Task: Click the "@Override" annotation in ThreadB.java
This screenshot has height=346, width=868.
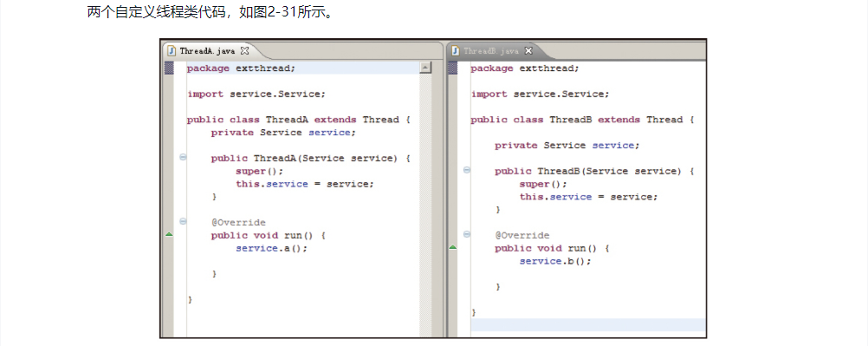Action: [522, 235]
